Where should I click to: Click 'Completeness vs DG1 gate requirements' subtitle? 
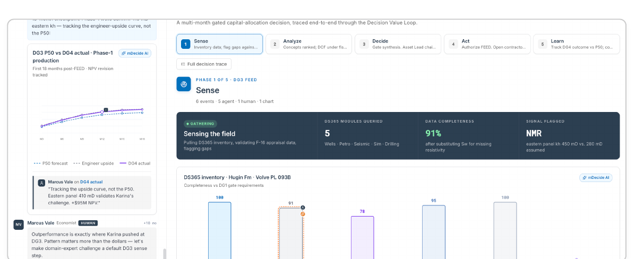pyautogui.click(x=224, y=185)
